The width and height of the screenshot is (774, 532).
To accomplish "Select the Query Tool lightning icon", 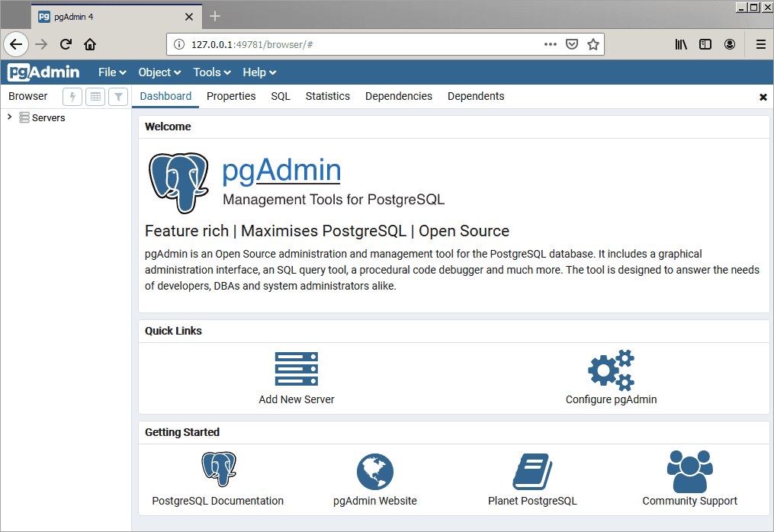I will 72,97.
